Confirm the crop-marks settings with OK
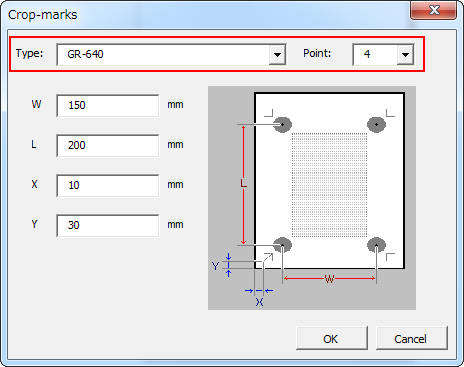The height and width of the screenshot is (367, 464). click(332, 338)
